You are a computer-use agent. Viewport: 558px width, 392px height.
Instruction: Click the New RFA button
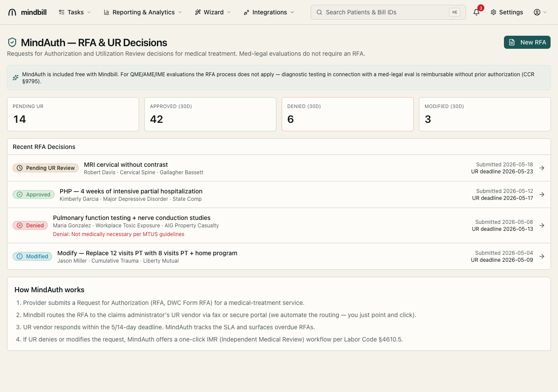[x=527, y=42]
